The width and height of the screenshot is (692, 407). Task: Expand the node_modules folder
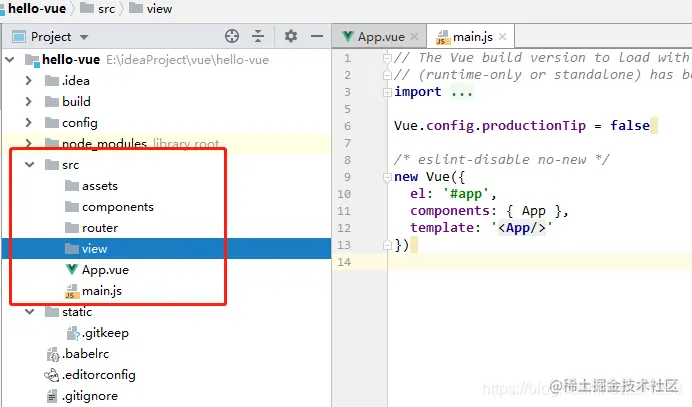[x=29, y=143]
